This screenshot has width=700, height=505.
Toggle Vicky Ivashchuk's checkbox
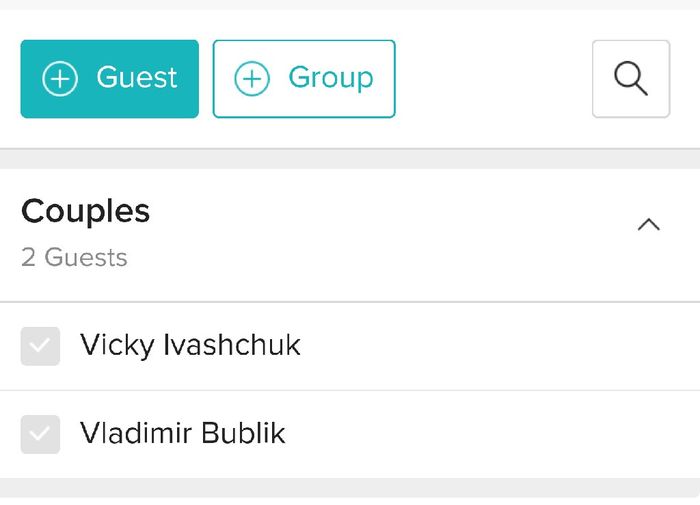click(x=40, y=346)
